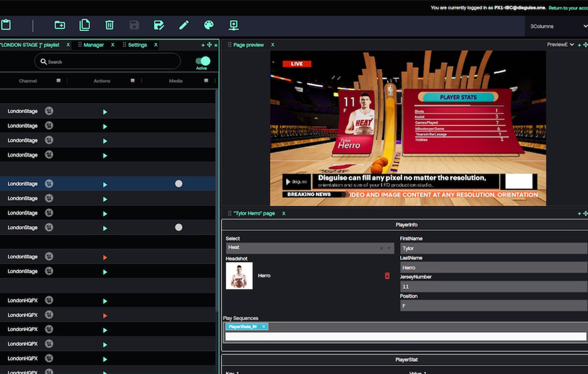The width and height of the screenshot is (588, 374).
Task: Click Unreal Engine icon in highlighted LondonStage row
Action: [49, 184]
